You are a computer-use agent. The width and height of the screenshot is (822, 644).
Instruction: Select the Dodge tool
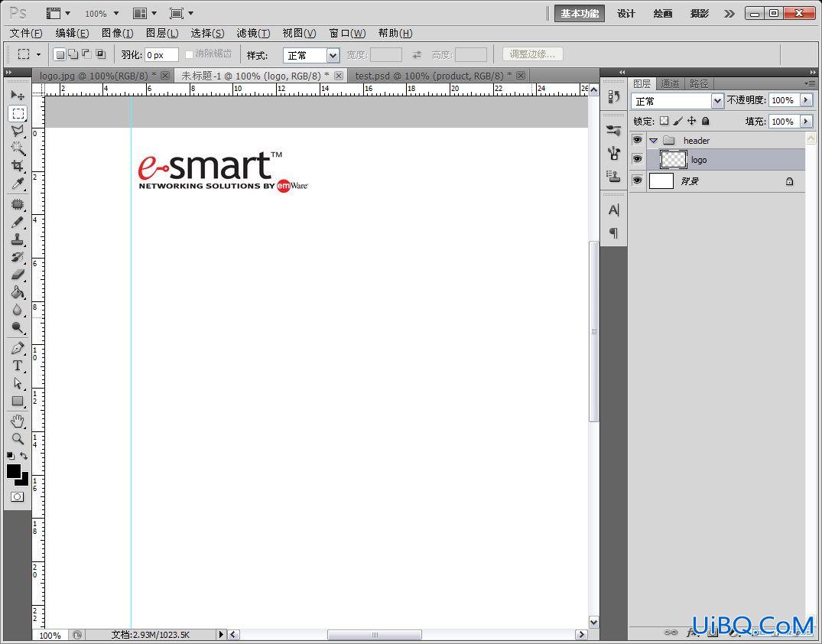tap(18, 328)
